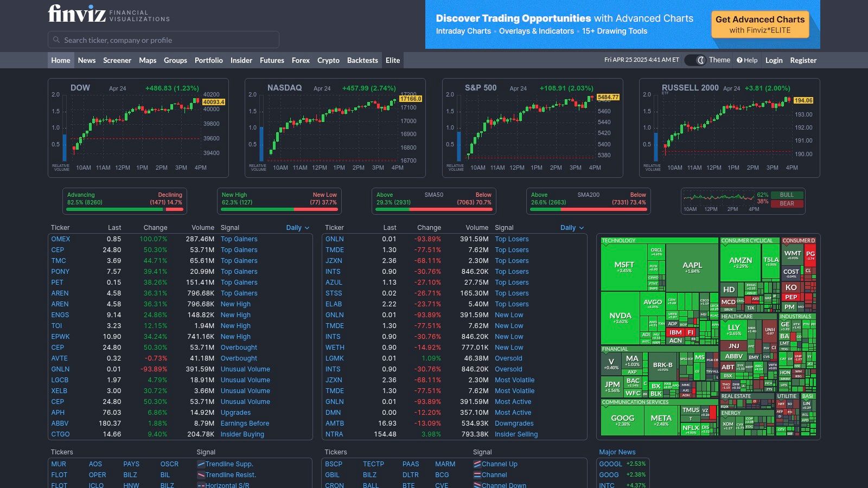
Task: Click the SMA50 above/below bar
Action: click(x=434, y=209)
